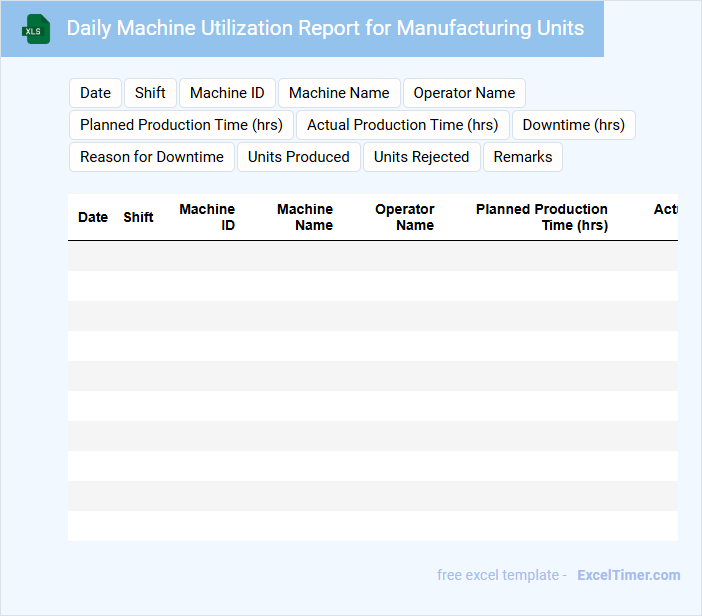Select the Shift field tag
This screenshot has height=616, width=702.
150,93
